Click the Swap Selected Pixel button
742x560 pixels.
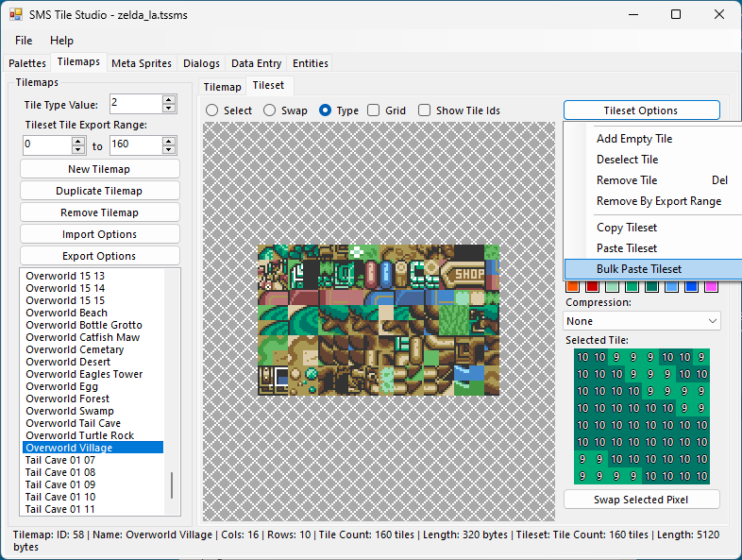[x=642, y=500]
